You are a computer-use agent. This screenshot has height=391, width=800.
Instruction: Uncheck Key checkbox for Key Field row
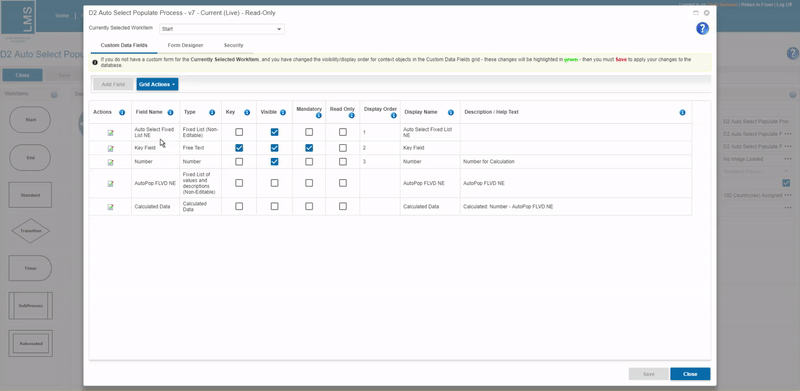(239, 148)
